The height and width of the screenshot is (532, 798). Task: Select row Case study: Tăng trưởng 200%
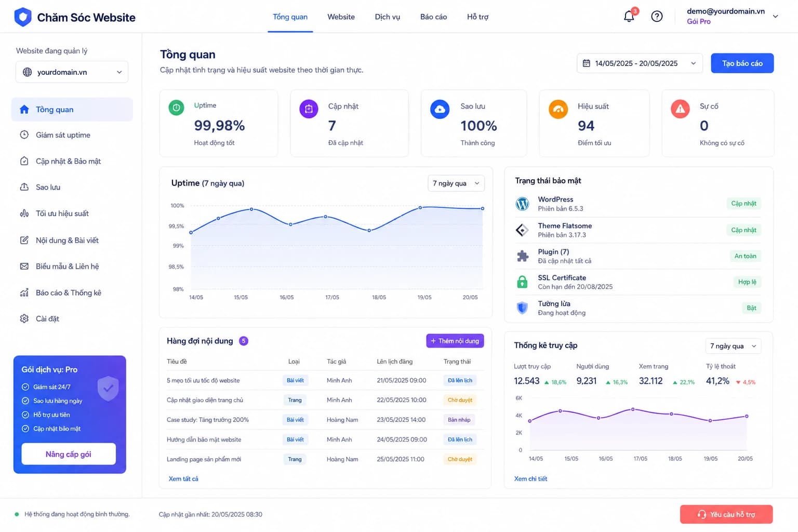(325, 420)
